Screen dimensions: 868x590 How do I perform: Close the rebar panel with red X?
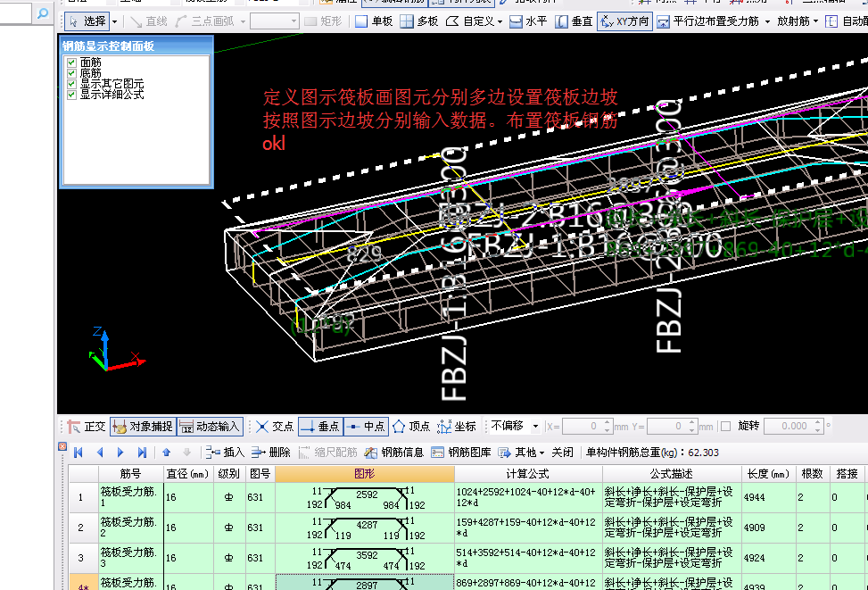pos(62,446)
